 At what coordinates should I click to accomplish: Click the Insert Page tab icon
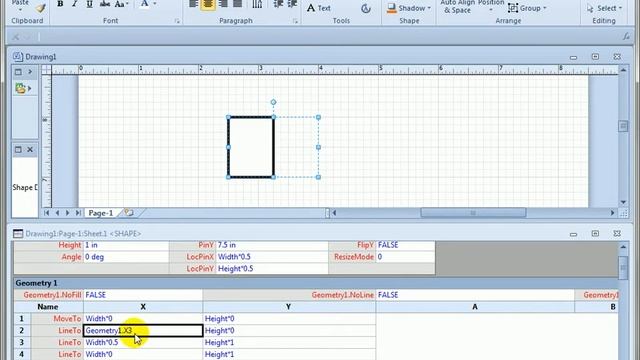[129, 212]
